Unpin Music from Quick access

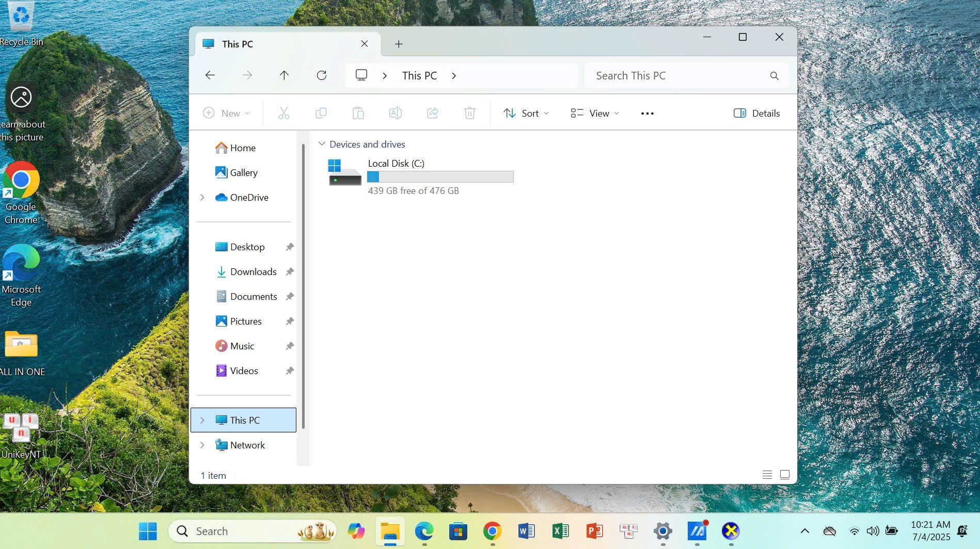click(x=290, y=346)
